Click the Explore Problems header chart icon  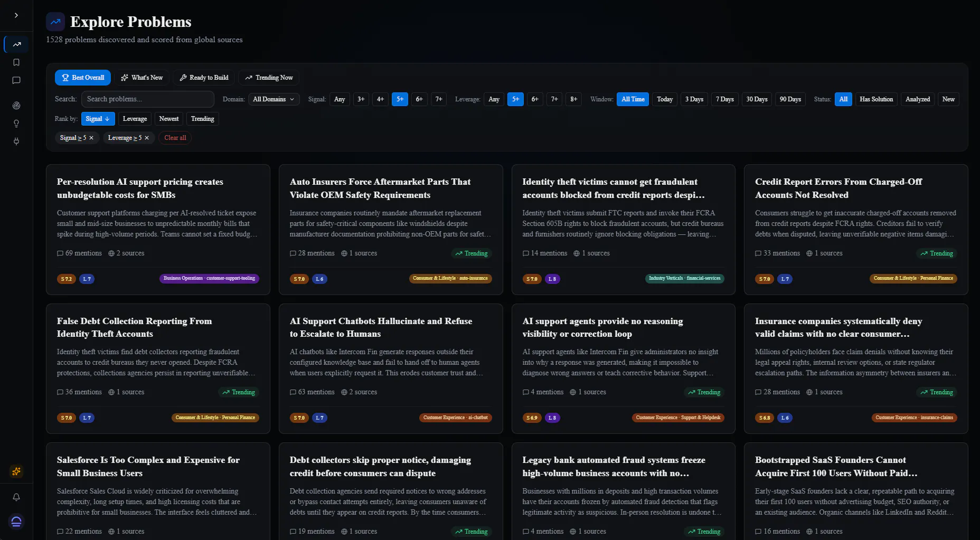click(x=55, y=22)
